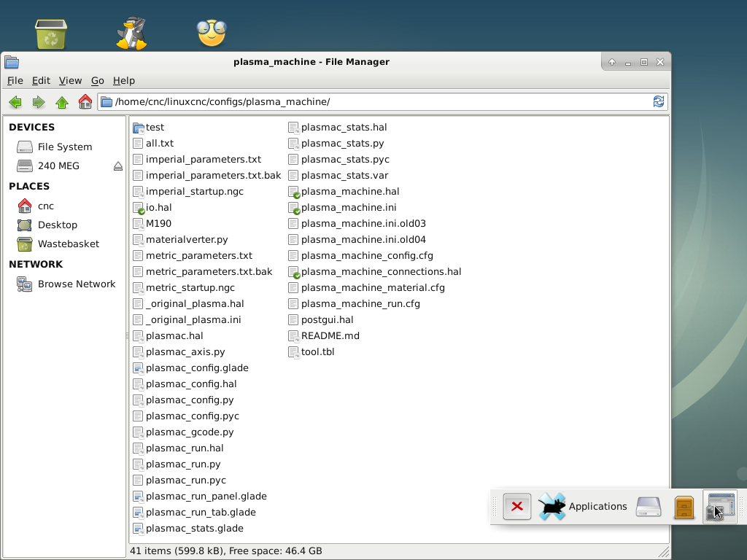
Task: Select postgui.hal
Action: [327, 320]
